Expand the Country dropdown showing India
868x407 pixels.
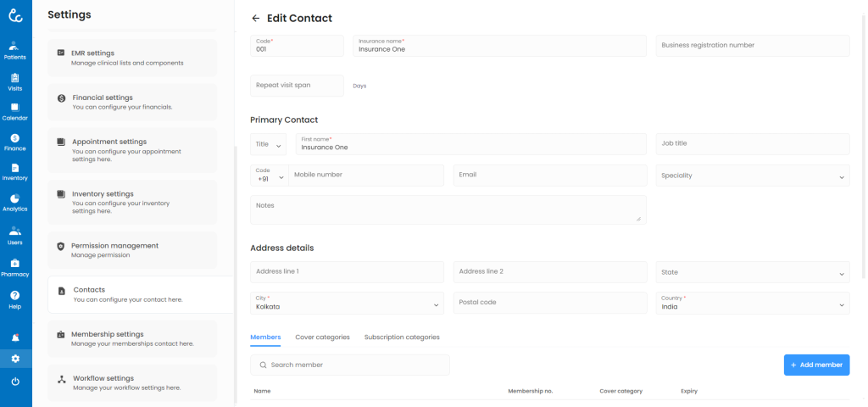click(752, 304)
